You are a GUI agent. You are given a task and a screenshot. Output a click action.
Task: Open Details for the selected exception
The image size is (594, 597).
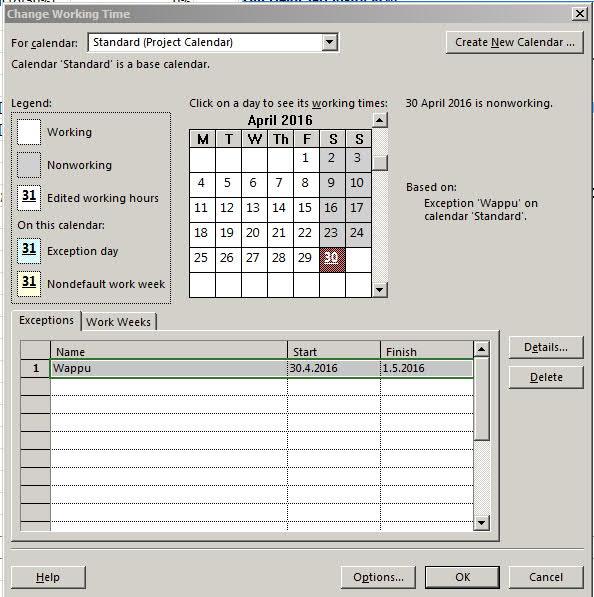click(546, 347)
